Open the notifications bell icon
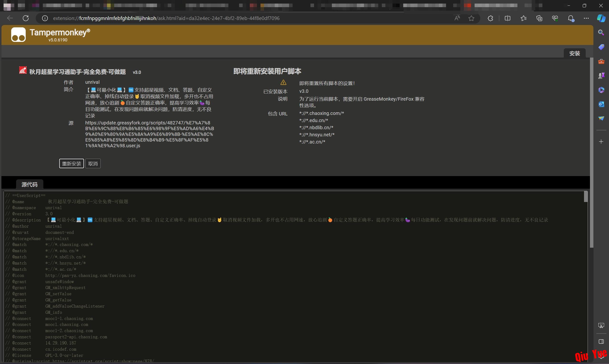 click(571, 18)
